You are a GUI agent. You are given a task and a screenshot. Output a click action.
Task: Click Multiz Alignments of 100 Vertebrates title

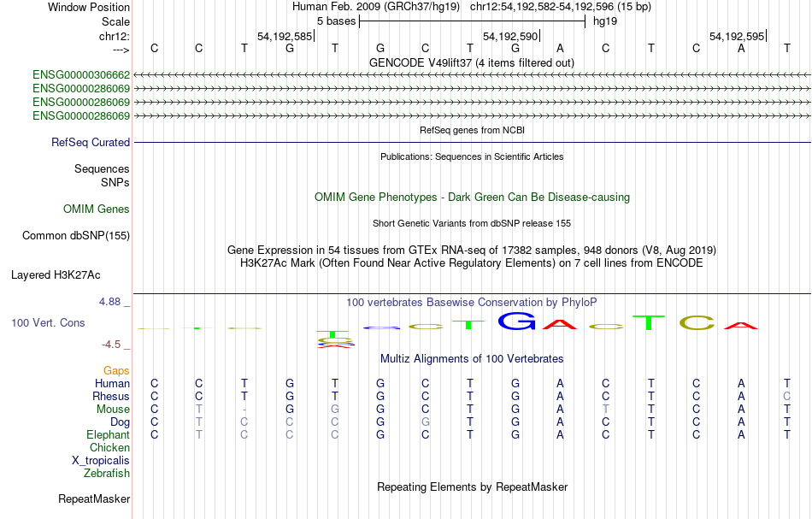click(472, 359)
